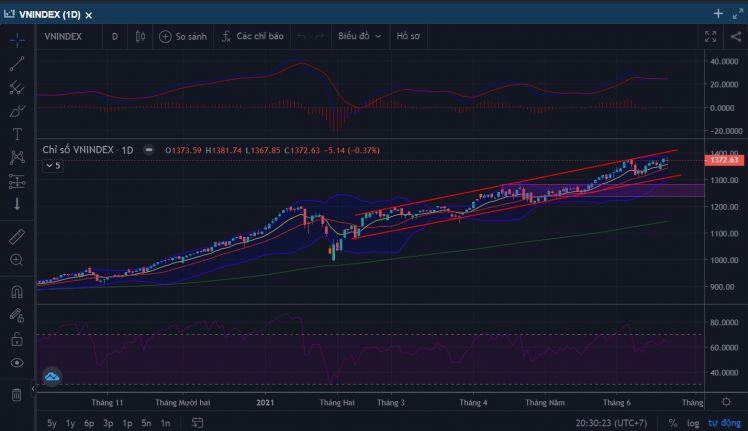Select the down arrow marker tool
Image resolution: width=748 pixels, height=431 pixels.
pyautogui.click(x=17, y=204)
